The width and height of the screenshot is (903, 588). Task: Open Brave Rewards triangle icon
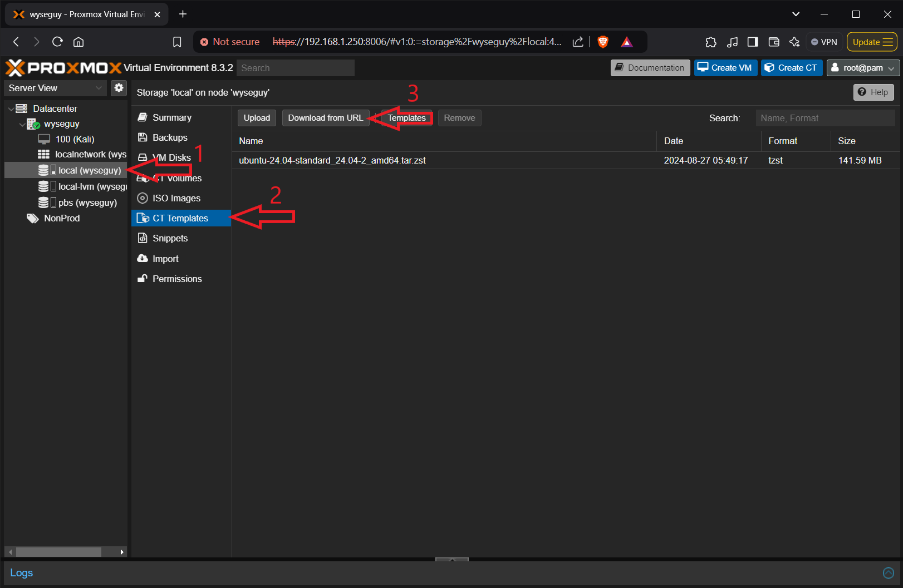coord(627,42)
